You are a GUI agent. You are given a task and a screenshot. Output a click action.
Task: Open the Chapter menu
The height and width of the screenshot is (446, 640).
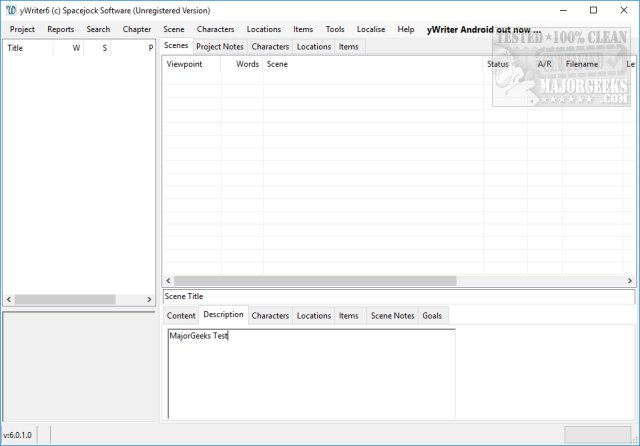[137, 29]
